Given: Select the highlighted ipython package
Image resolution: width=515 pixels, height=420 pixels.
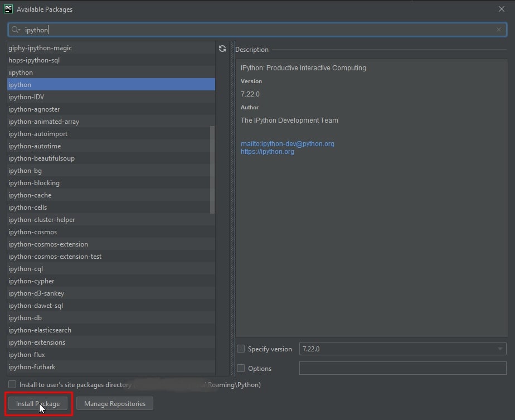Looking at the screenshot, I should coord(111,84).
